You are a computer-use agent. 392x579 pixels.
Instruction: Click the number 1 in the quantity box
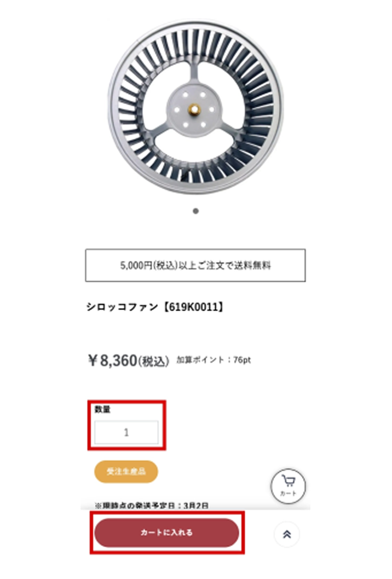127,432
